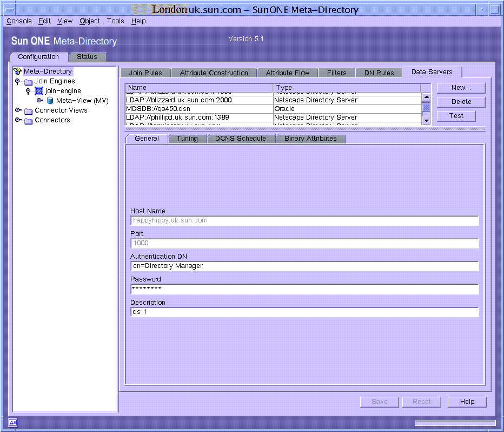Open the Help menu
The width and height of the screenshot is (504, 432).
(138, 21)
